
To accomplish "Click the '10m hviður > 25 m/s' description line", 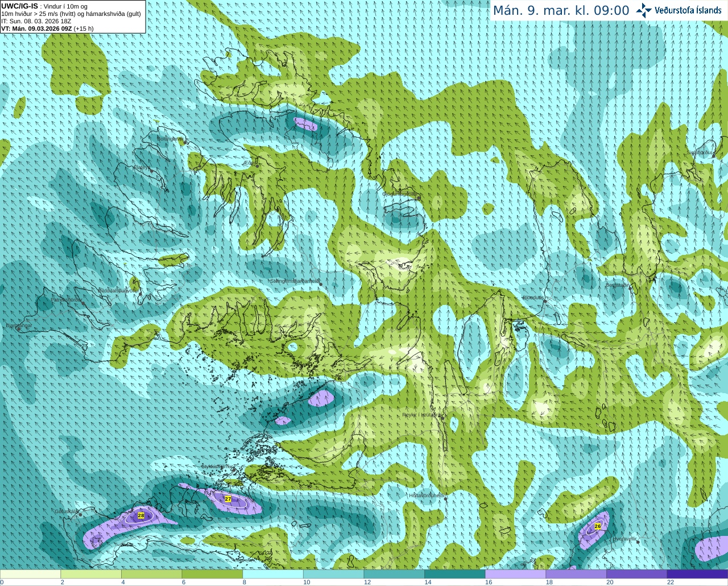I will (71, 14).
